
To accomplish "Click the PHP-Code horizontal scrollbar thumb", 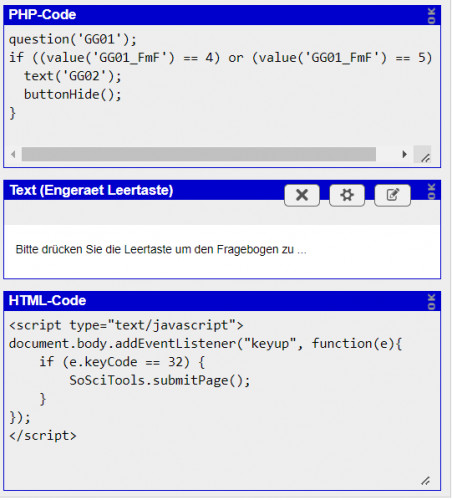I will click(x=199, y=154).
